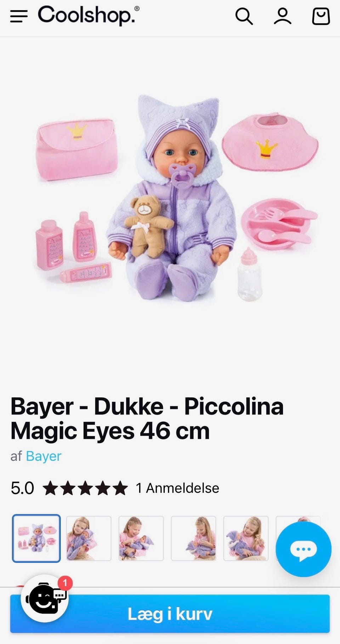Open the 1 Anmeldelse reviews link
Screen dimensions: 340x644
(x=177, y=488)
